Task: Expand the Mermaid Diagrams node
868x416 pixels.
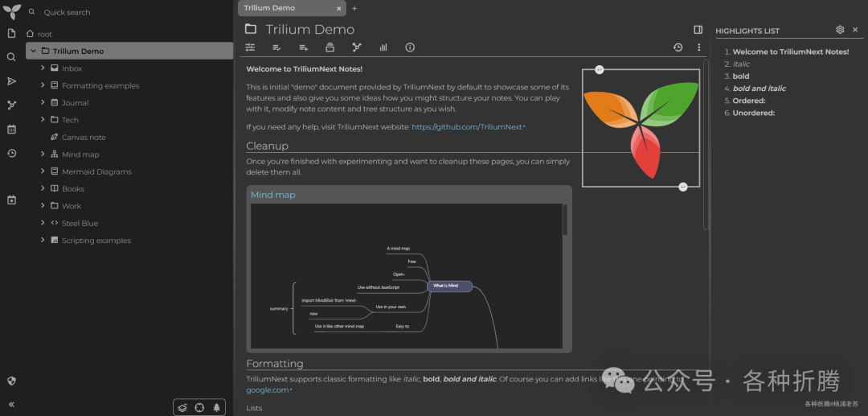Action: pos(43,171)
